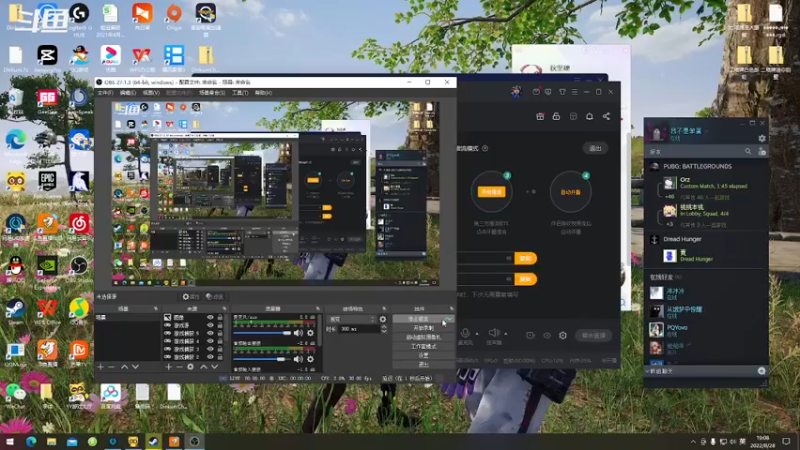Click the microphone icon in streaming app
Viewport: 800px width, 450px height.
coord(465,333)
